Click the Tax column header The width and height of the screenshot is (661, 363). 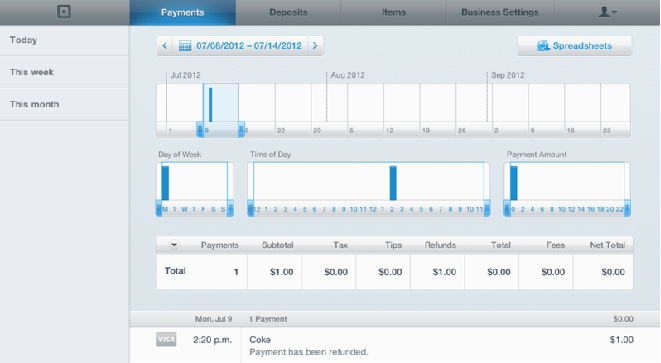tap(341, 245)
